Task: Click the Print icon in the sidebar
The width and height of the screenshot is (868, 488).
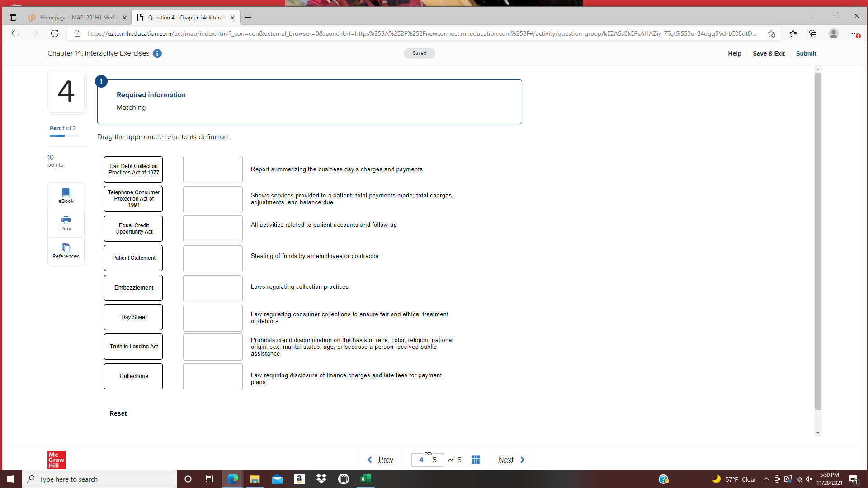Action: click(x=66, y=222)
